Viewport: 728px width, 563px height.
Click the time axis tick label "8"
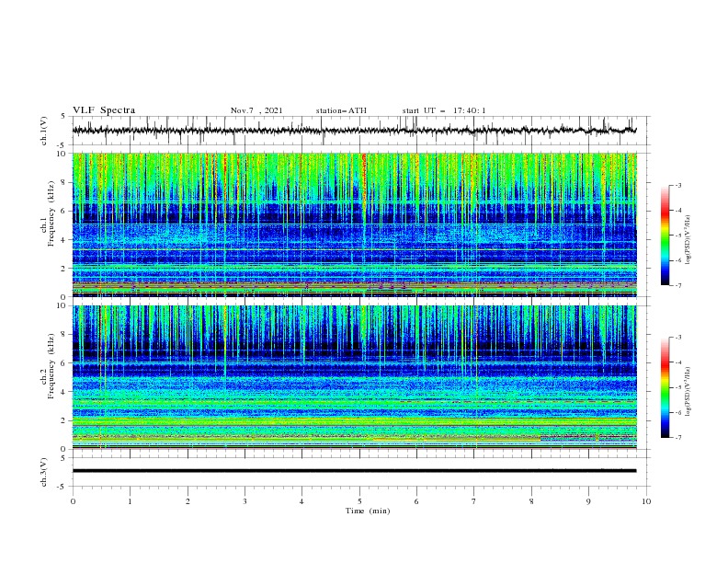[x=531, y=501]
